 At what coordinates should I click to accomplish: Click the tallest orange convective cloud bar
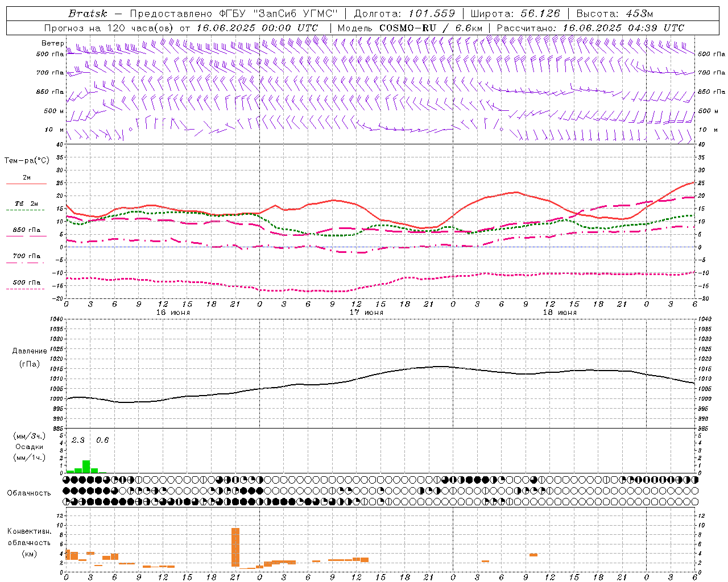point(235,547)
